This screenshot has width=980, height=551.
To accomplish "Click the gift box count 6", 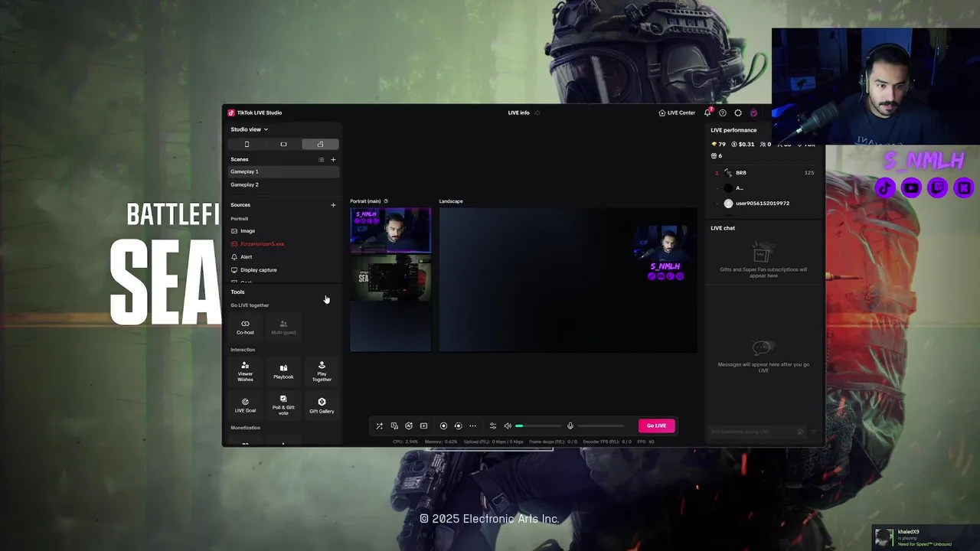I will (x=717, y=156).
